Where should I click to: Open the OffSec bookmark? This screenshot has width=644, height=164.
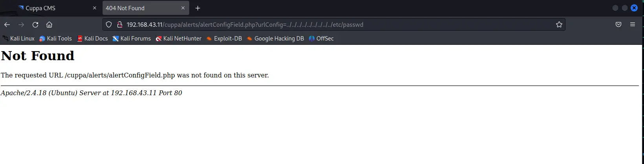pos(321,39)
